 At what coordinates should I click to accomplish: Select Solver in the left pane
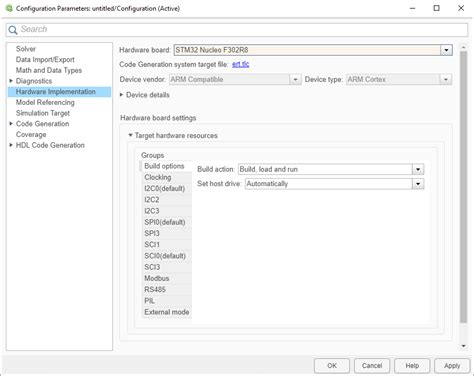click(x=26, y=49)
